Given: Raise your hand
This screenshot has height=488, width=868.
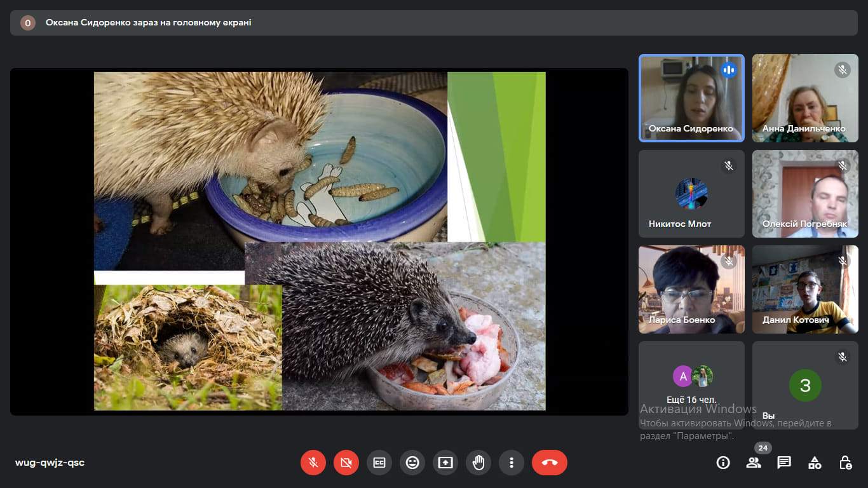Looking at the screenshot, I should tap(478, 463).
